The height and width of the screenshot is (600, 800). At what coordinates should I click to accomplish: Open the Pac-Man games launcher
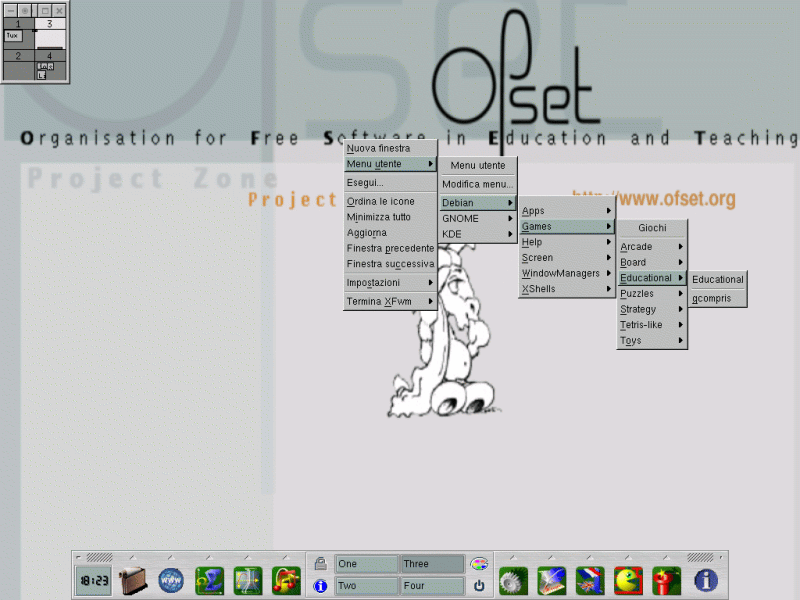628,581
